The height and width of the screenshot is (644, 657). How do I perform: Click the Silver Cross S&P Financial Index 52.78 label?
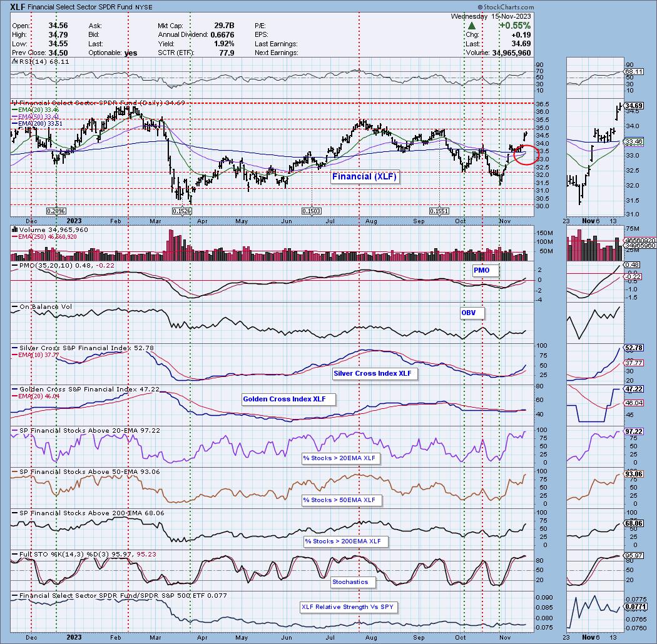pos(83,348)
